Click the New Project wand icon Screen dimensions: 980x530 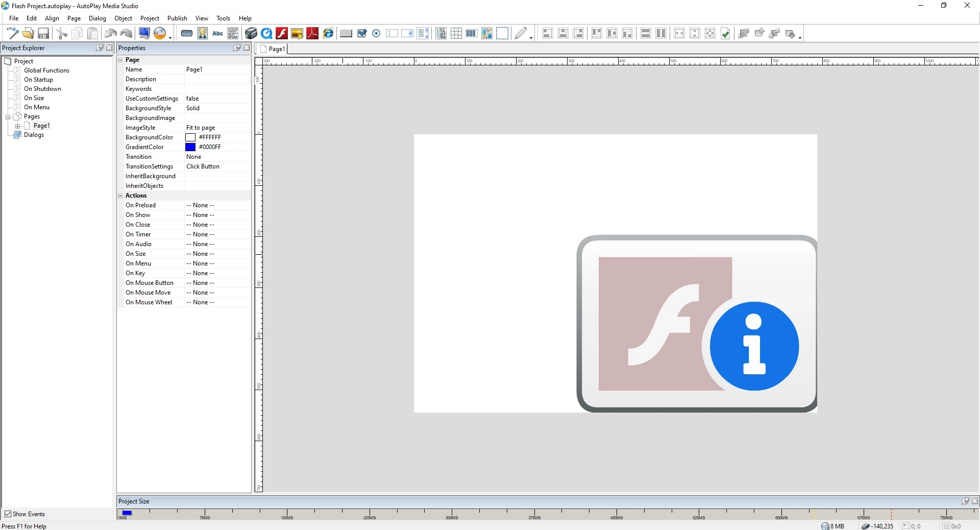(12, 34)
